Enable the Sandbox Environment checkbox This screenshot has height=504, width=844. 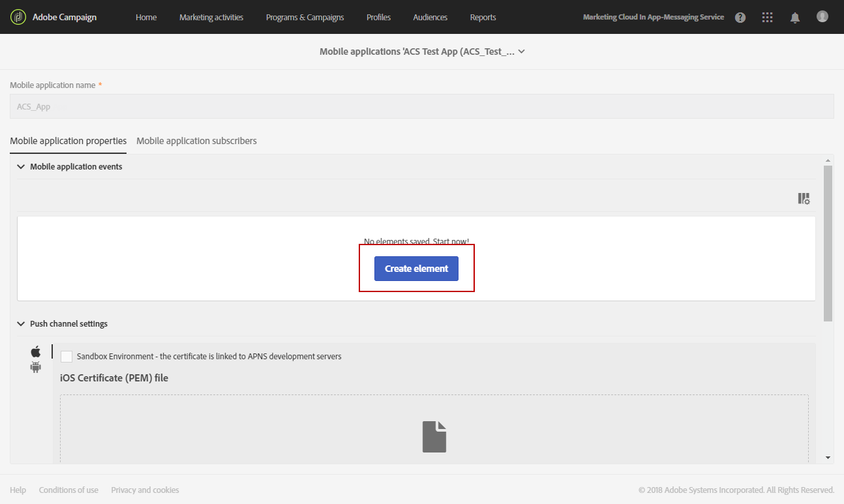coord(66,357)
